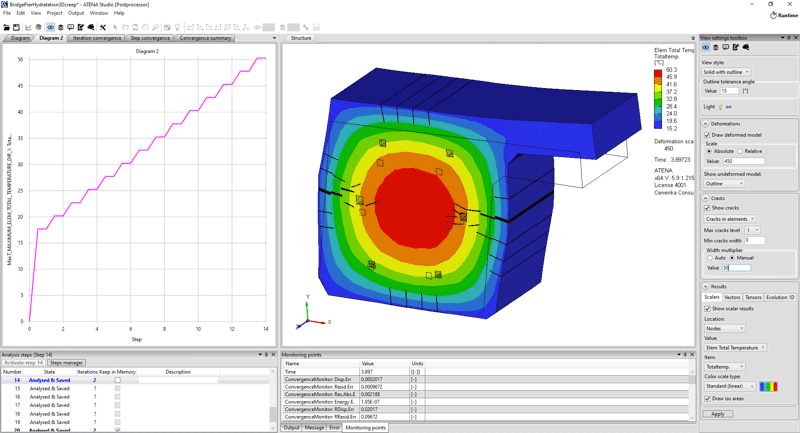Click the Min cracks width input field
This screenshot has height=433, width=800.
(755, 241)
